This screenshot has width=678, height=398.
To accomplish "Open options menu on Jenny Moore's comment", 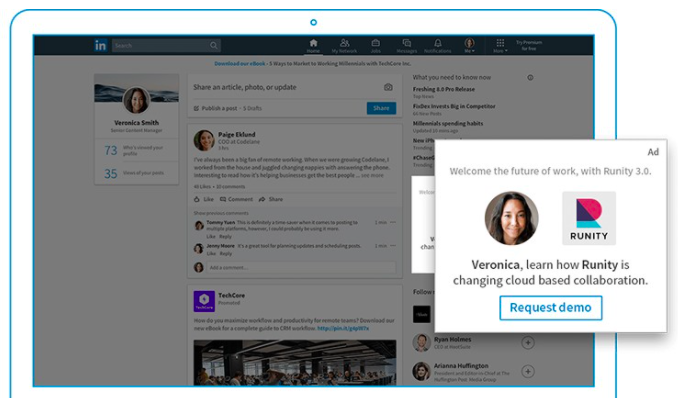I will 393,245.
